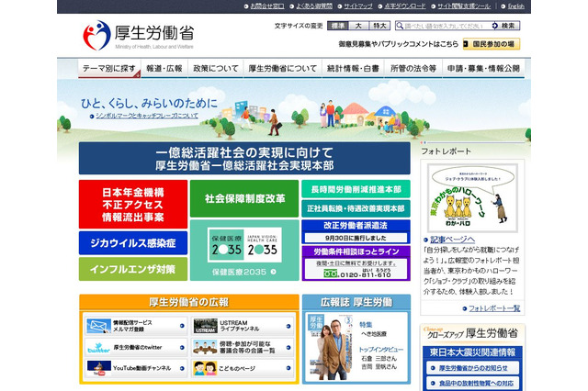Open 点字ダウンロード link
Image resolution: width=588 pixels, height=391 pixels.
coord(404,6)
